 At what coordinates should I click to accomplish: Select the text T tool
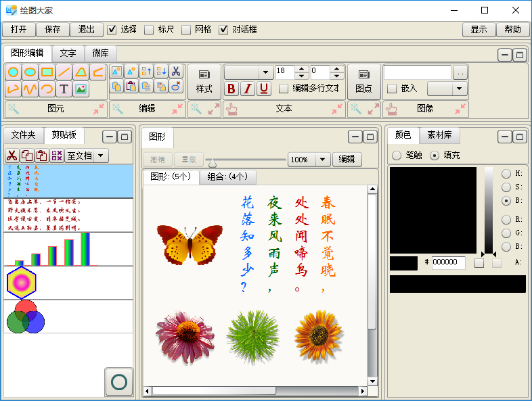[64, 89]
